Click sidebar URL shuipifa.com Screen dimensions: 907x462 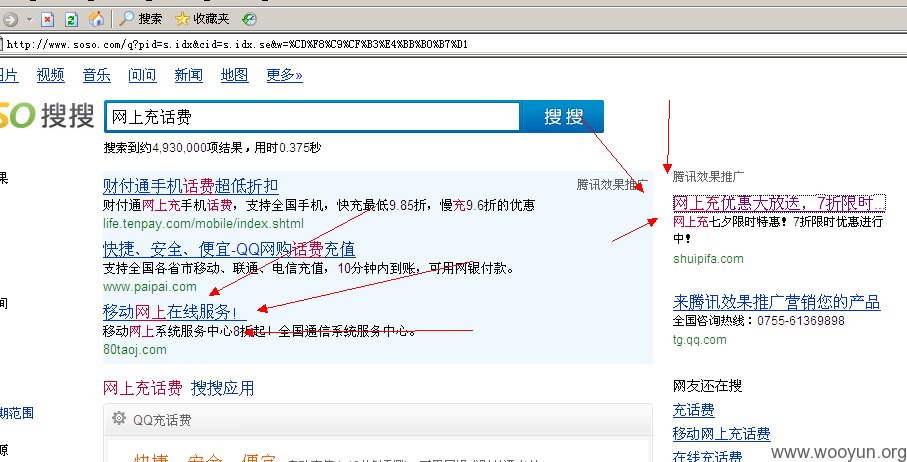[708, 258]
